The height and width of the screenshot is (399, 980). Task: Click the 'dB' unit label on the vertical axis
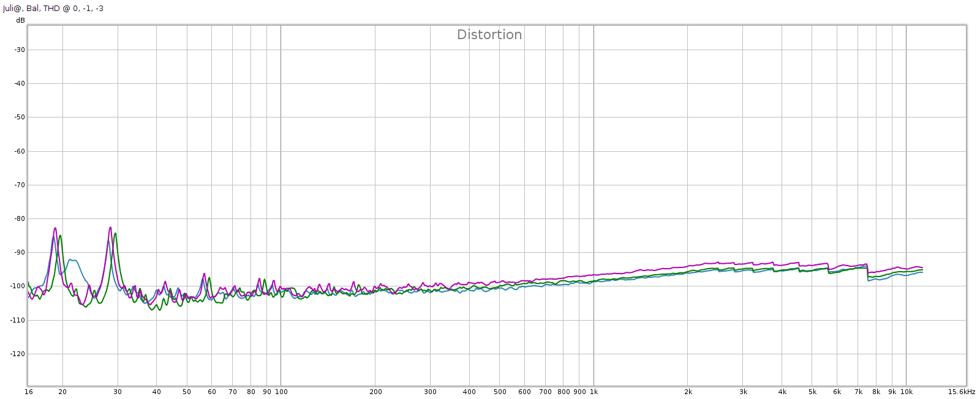[21, 20]
